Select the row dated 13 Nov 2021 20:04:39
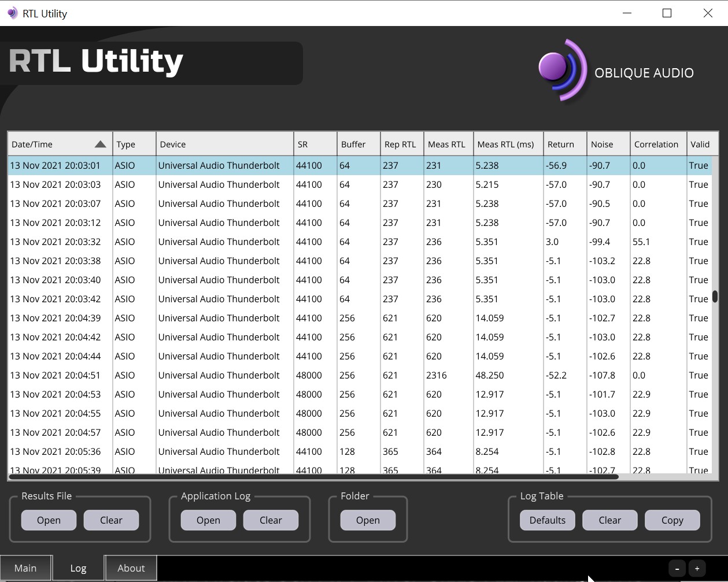The image size is (728, 582). coord(360,318)
